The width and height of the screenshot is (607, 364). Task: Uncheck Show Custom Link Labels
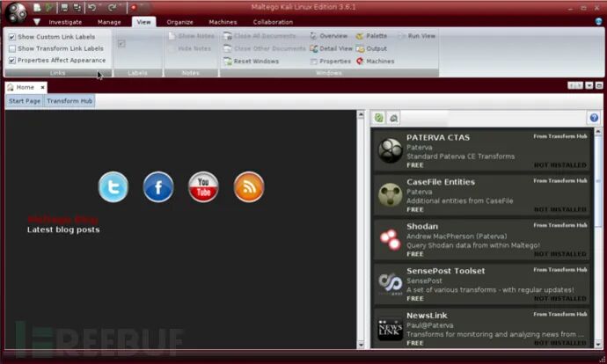tap(52, 37)
